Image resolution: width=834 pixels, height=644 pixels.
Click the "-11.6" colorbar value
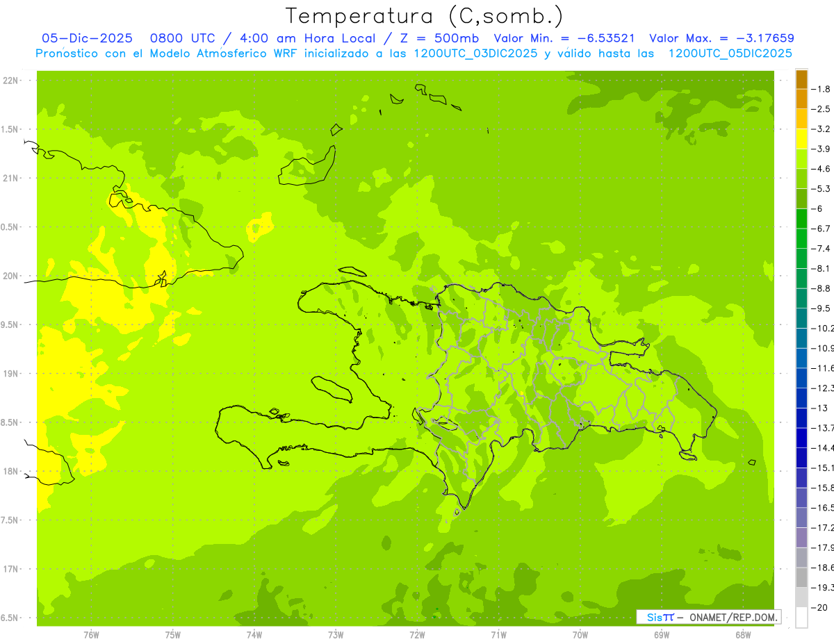pos(823,368)
